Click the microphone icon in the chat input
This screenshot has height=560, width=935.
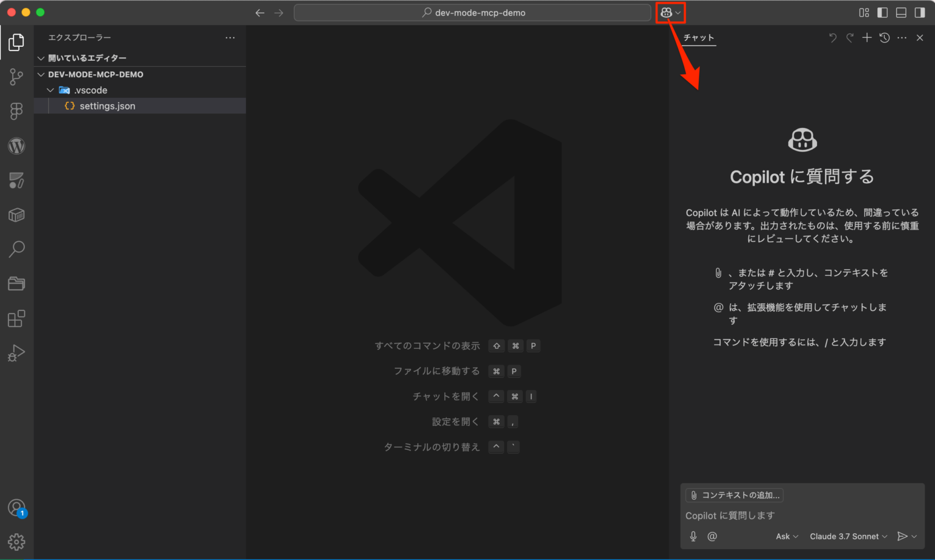click(x=693, y=536)
